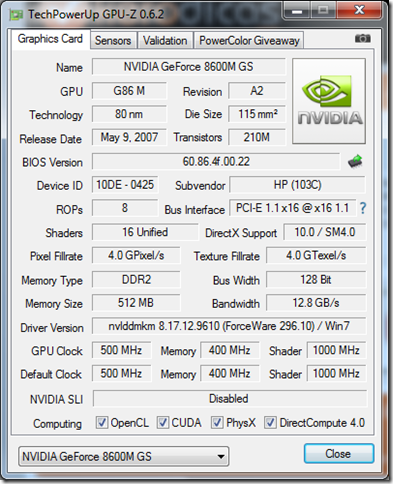Image resolution: width=393 pixels, height=484 pixels.
Task: Click the Close button
Action: pos(339,453)
